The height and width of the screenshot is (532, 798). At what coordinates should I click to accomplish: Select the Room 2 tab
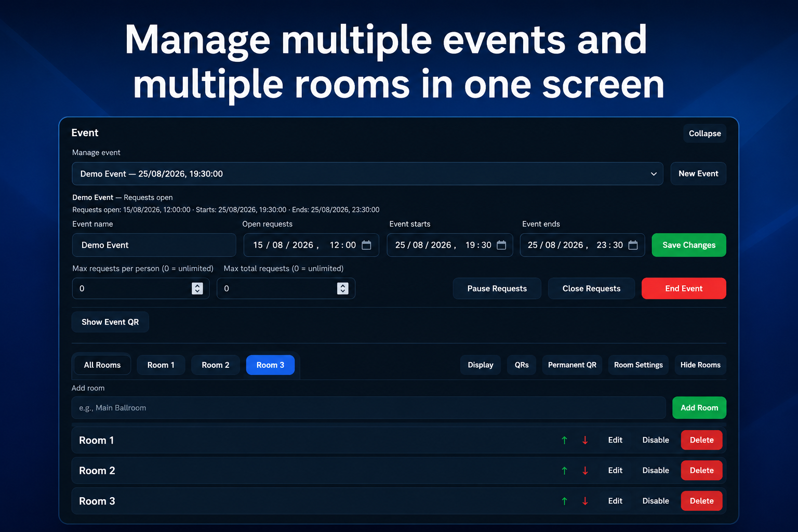[x=216, y=365]
